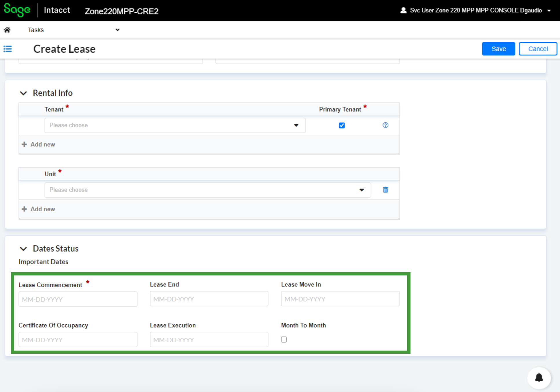Click the Create Lease page title
The image size is (560, 392).
tap(64, 49)
